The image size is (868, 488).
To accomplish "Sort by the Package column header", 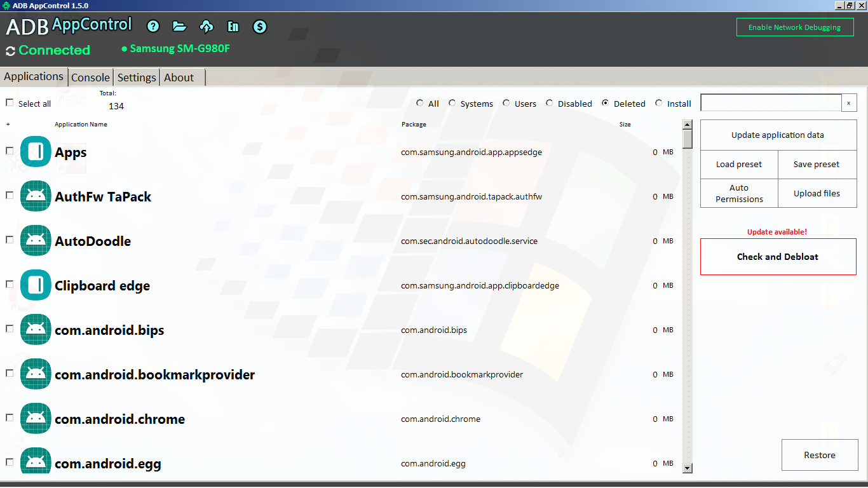I will tap(414, 125).
